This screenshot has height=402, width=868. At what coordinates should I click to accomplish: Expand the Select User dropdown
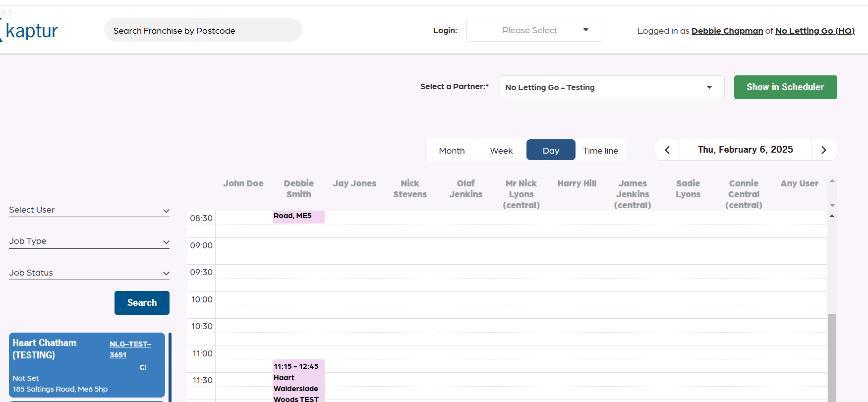point(89,210)
